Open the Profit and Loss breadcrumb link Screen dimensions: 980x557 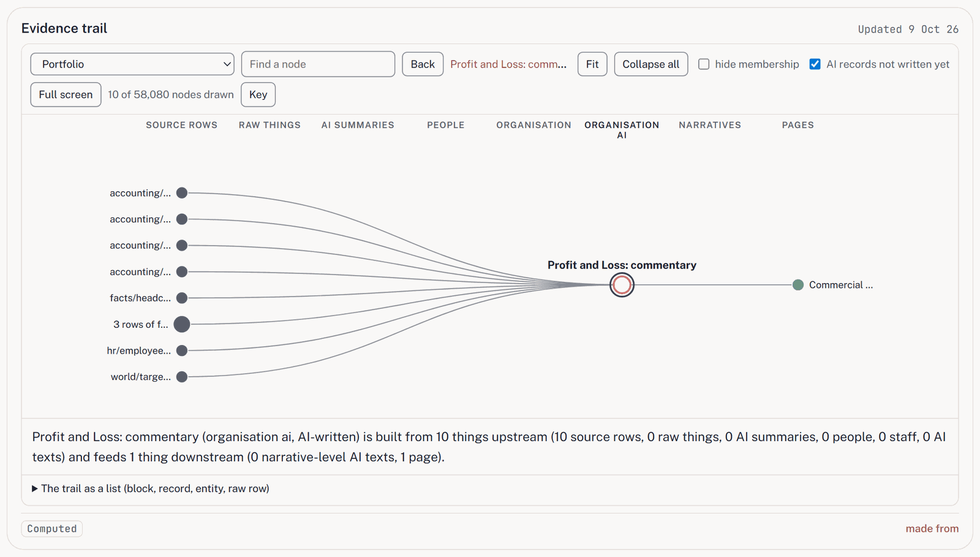(508, 64)
